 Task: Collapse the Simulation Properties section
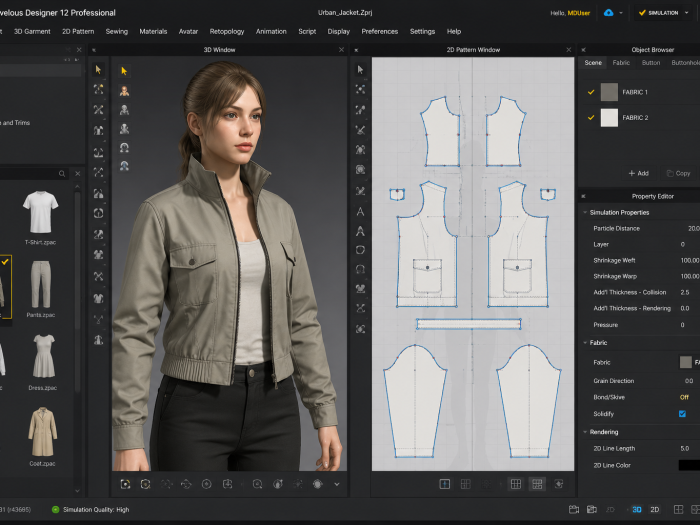(x=585, y=212)
